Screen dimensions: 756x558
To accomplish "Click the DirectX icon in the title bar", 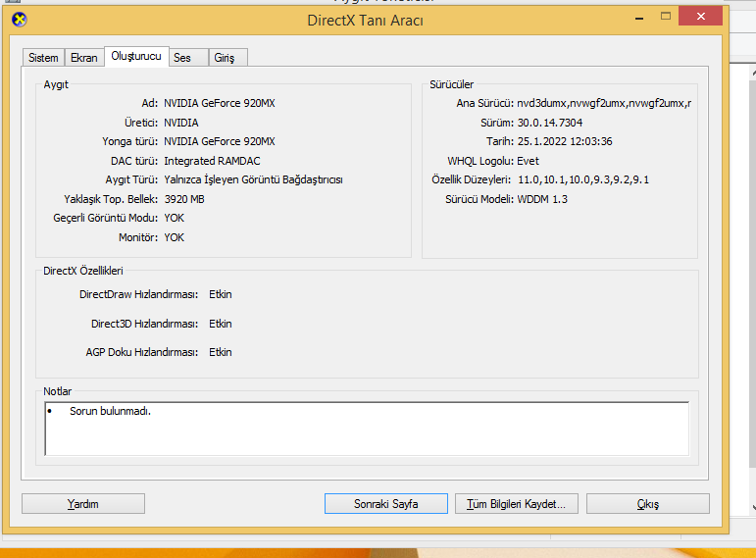I will tap(20, 19).
